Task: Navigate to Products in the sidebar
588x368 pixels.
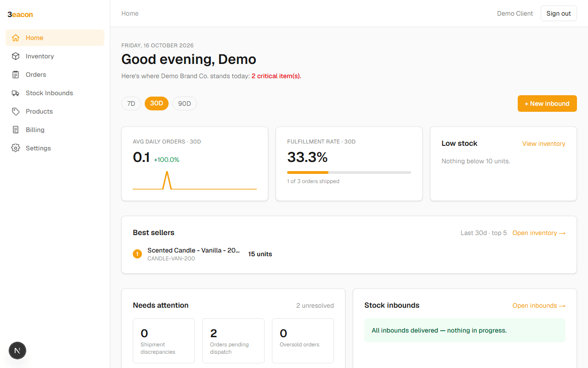Action: point(55,111)
